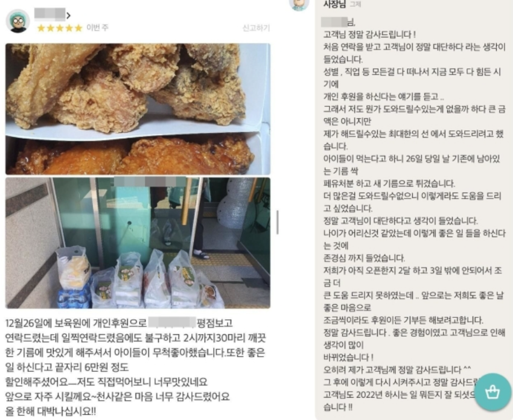
Task: Click the 신고하기 report link
Action: pyautogui.click(x=256, y=28)
